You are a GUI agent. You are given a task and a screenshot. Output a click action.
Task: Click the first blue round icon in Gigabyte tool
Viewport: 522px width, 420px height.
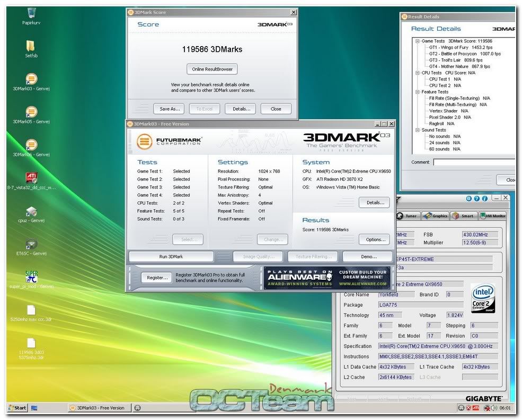point(468,199)
